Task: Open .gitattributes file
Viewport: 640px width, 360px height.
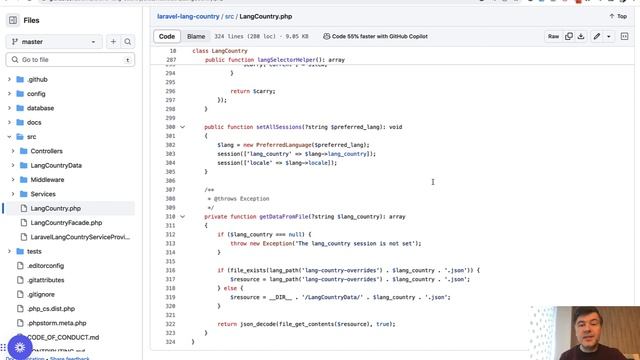Action: pyautogui.click(x=46, y=280)
